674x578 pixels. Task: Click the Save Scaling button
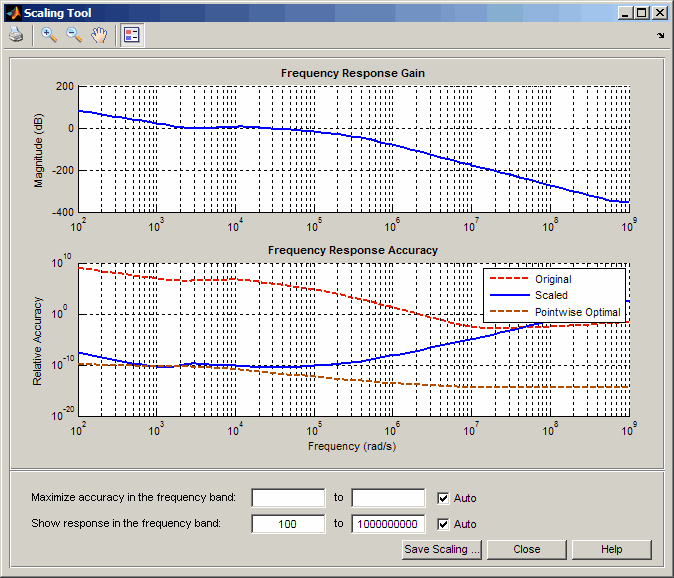(442, 550)
